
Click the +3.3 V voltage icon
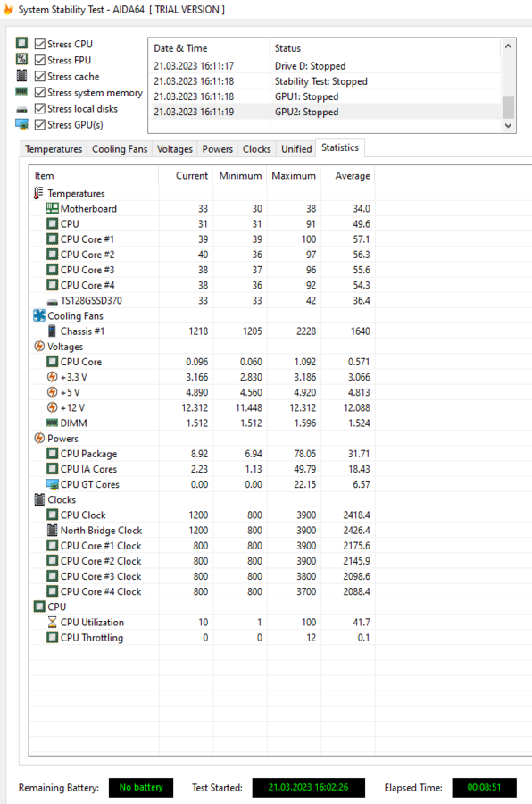pyautogui.click(x=52, y=377)
